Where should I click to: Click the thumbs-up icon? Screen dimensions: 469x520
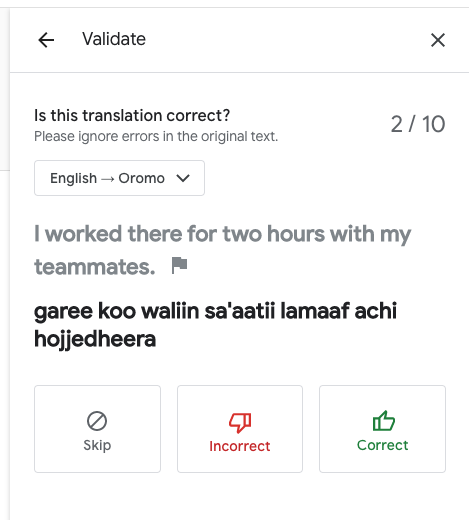point(384,421)
